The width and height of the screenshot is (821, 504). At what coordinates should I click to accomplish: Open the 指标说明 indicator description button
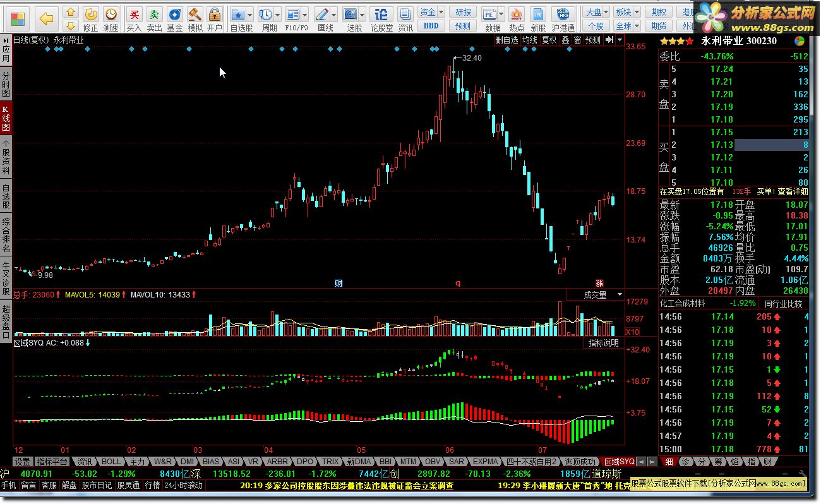603,343
